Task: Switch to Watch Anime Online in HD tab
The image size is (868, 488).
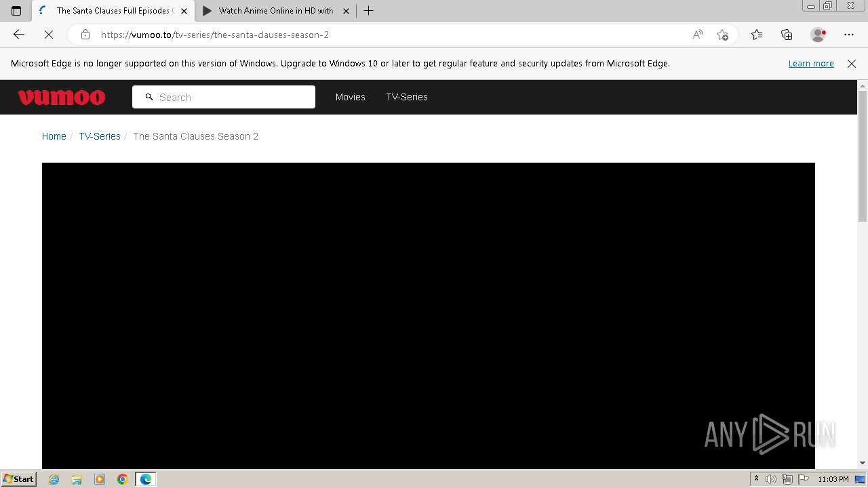Action: (275, 11)
